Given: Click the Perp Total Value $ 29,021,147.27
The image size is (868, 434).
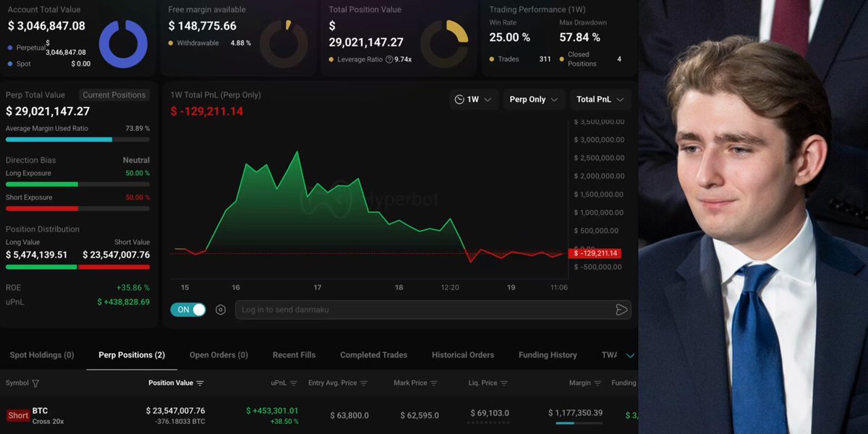Looking at the screenshot, I should [x=48, y=111].
